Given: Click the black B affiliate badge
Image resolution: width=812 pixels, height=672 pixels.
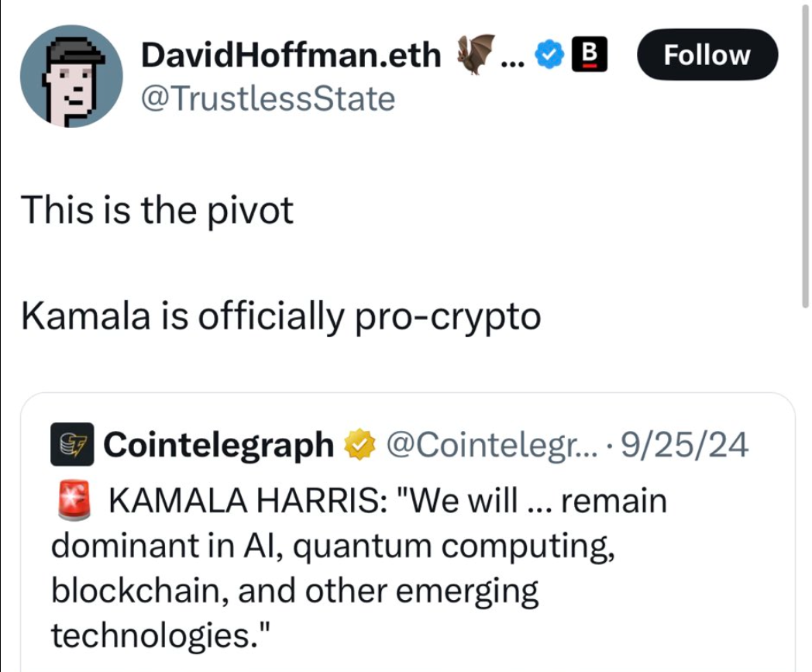Looking at the screenshot, I should coord(590,54).
